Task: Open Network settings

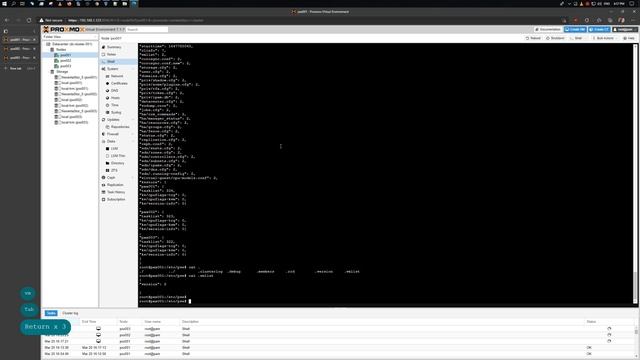Action: point(118,76)
